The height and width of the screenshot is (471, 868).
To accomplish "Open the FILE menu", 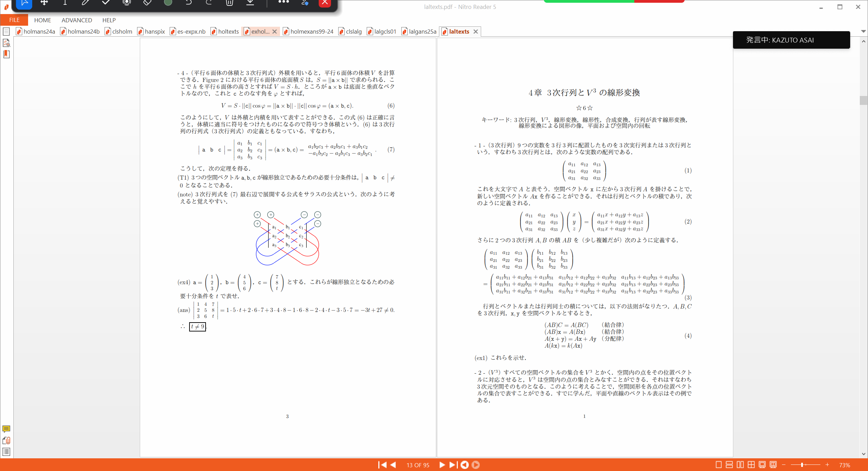I will (14, 20).
